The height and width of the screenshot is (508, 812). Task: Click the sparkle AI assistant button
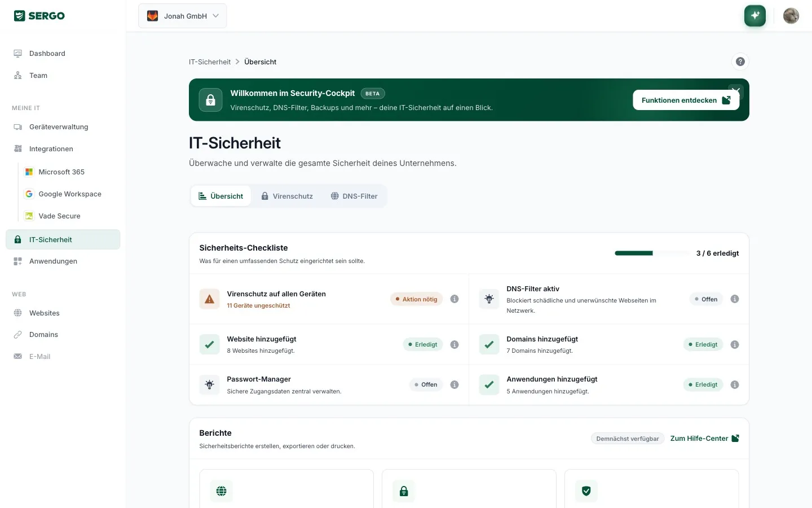point(755,15)
